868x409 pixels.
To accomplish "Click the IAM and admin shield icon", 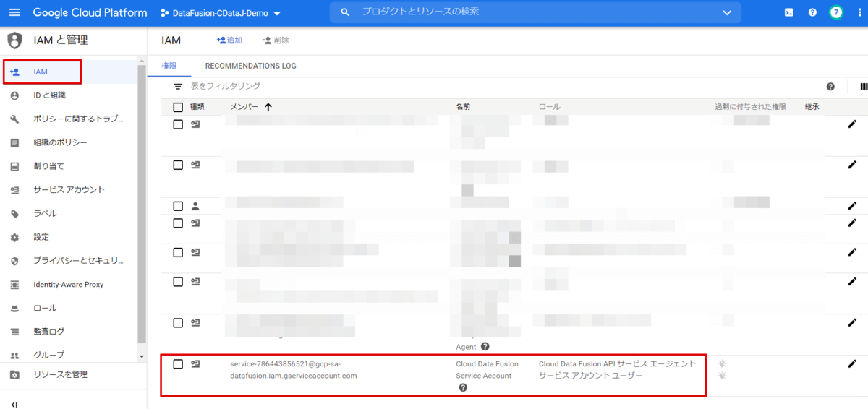I will [14, 40].
